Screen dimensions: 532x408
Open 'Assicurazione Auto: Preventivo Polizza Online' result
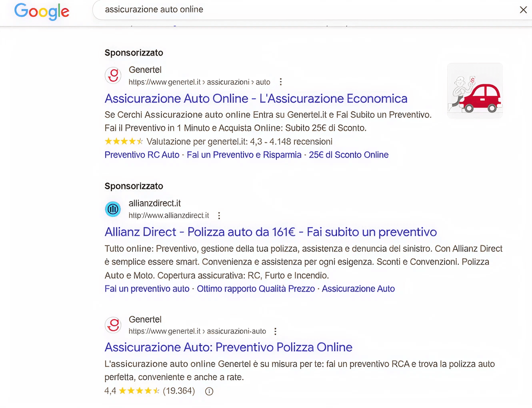click(x=228, y=347)
